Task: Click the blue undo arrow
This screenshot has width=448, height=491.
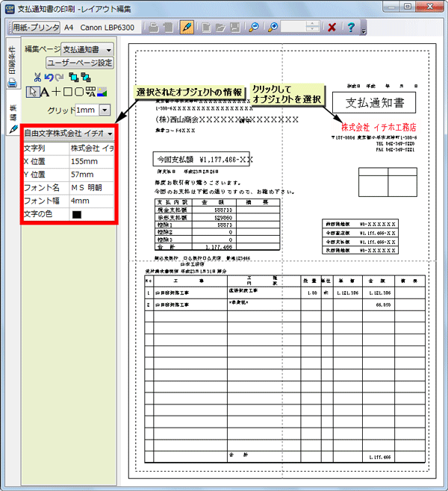Action: click(49, 77)
